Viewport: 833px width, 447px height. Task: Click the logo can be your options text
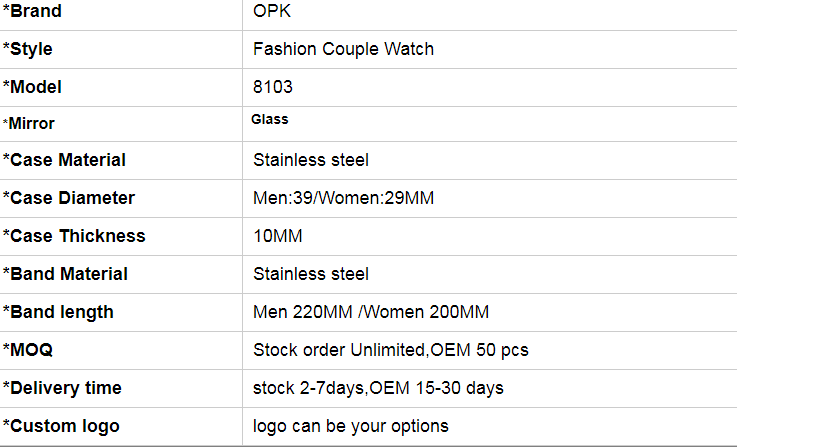(351, 426)
